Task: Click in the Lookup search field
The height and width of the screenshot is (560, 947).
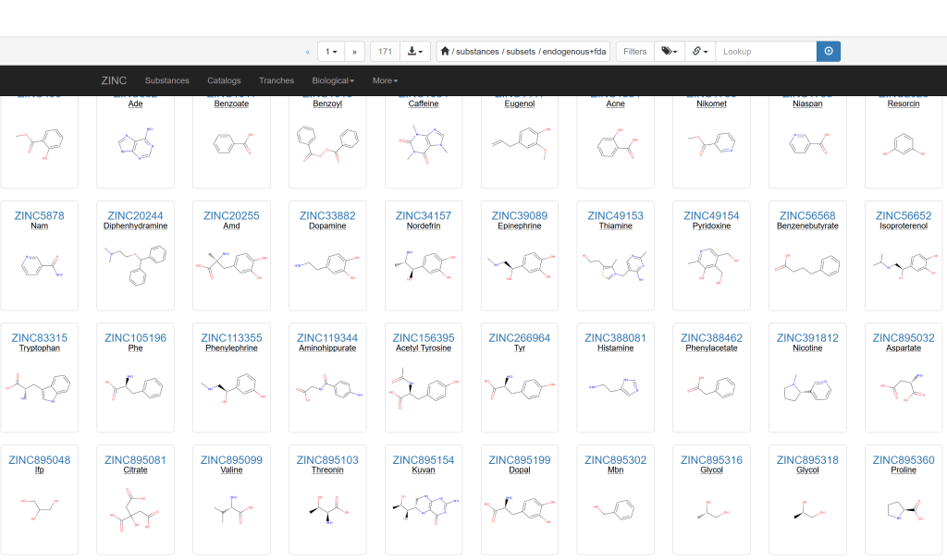Action: [765, 52]
